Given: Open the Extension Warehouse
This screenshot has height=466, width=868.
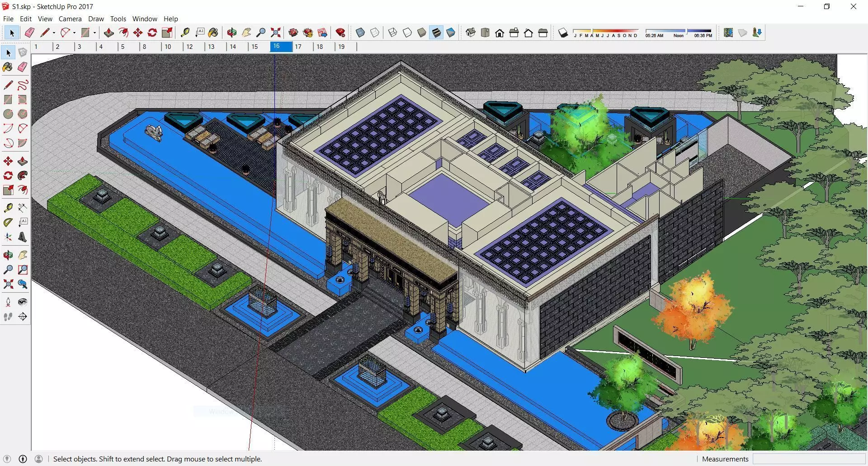Looking at the screenshot, I should pos(308,33).
